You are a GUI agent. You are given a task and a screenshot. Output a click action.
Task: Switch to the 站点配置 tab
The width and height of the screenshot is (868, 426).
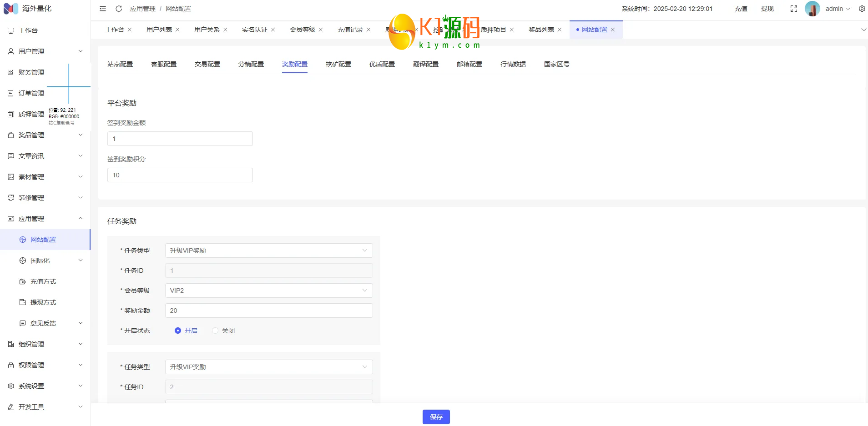tap(120, 64)
